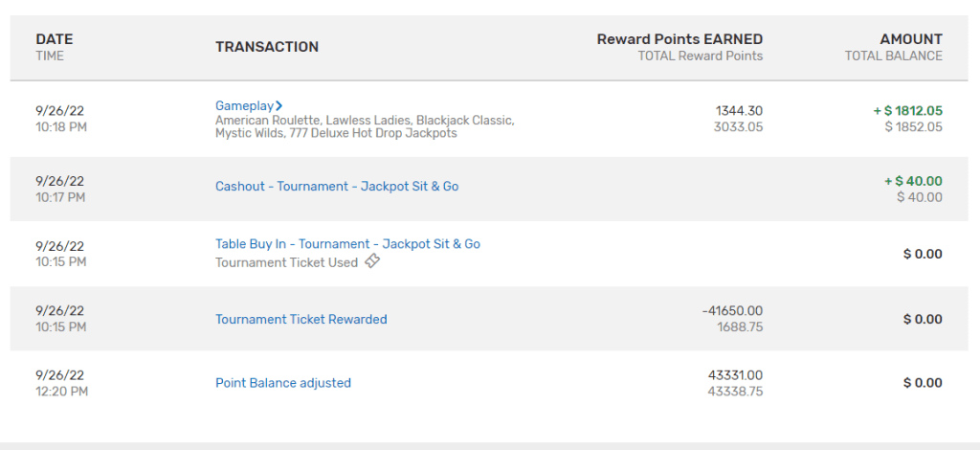Expand Gameplay details chevron arrow
This screenshot has width=980, height=450.
point(278,105)
